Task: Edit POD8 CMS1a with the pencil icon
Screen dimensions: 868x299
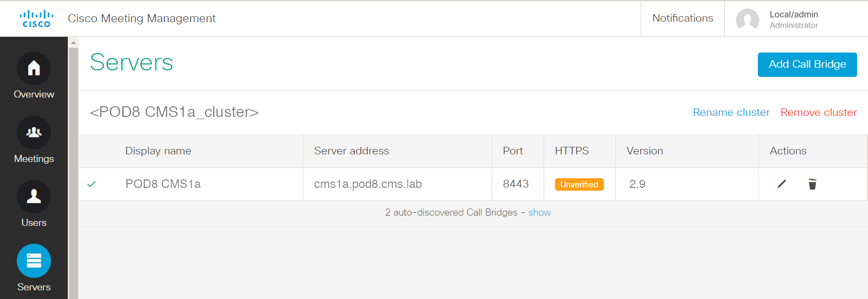Action: (x=781, y=184)
